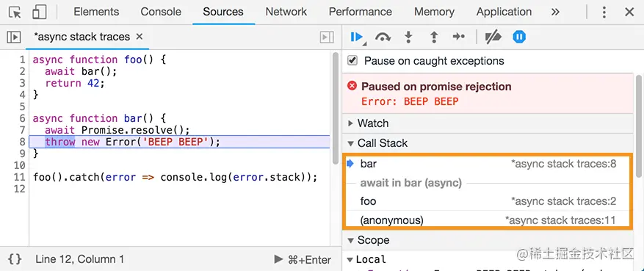This screenshot has height=271, width=644.
Task: Click line number 8 in the gutter
Action: click(22, 142)
